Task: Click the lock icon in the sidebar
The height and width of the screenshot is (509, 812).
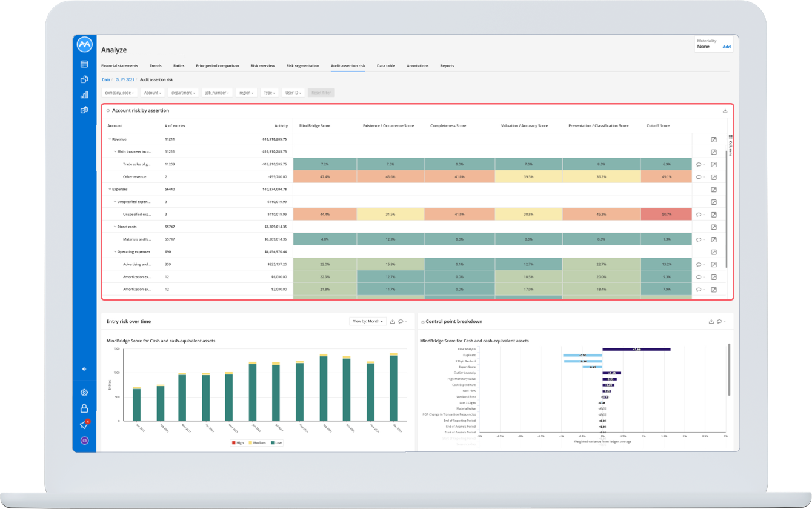Action: 84,408
